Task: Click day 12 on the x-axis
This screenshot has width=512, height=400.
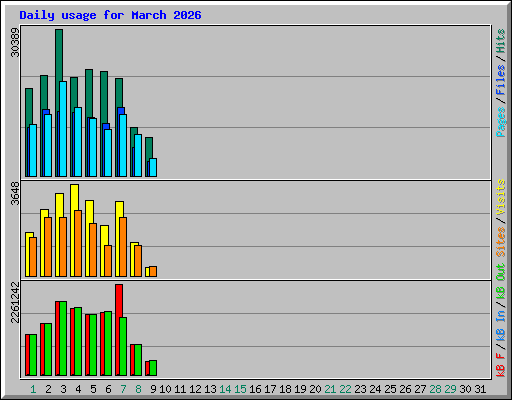Action: coord(195,389)
